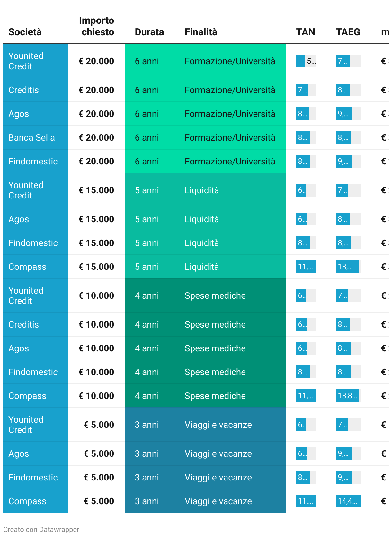
Task: Click the Società column header
Action: (25, 32)
